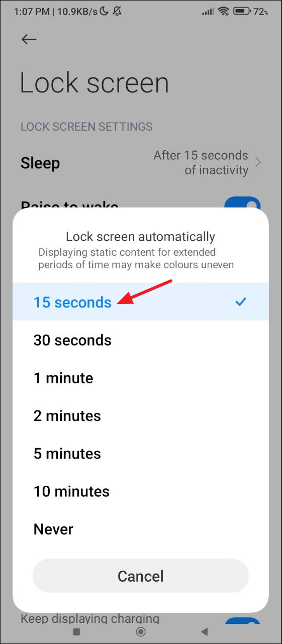Select the 15 seconds option
The image size is (282, 644).
(x=141, y=301)
